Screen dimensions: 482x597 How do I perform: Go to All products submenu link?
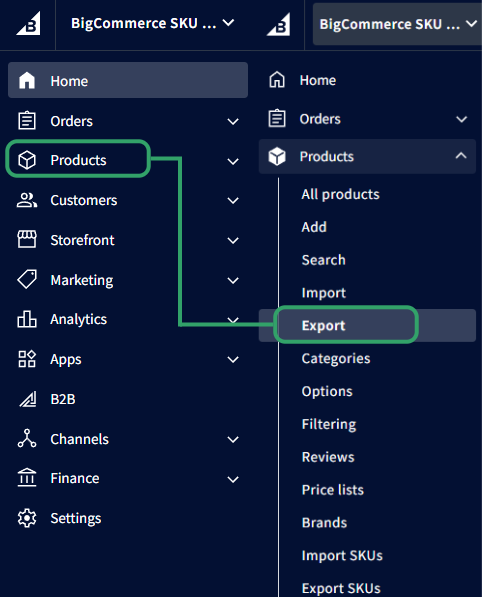340,194
